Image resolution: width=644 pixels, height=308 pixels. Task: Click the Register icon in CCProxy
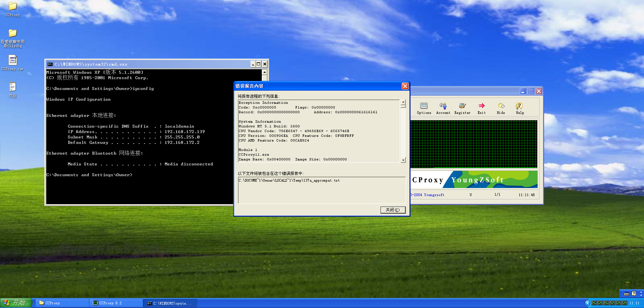pos(462,109)
